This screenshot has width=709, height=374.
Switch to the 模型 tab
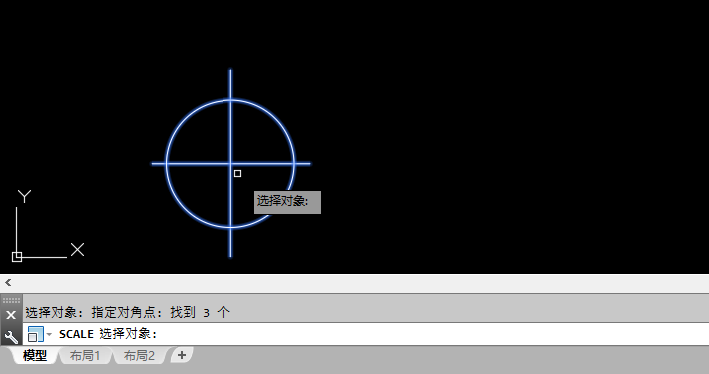click(34, 355)
